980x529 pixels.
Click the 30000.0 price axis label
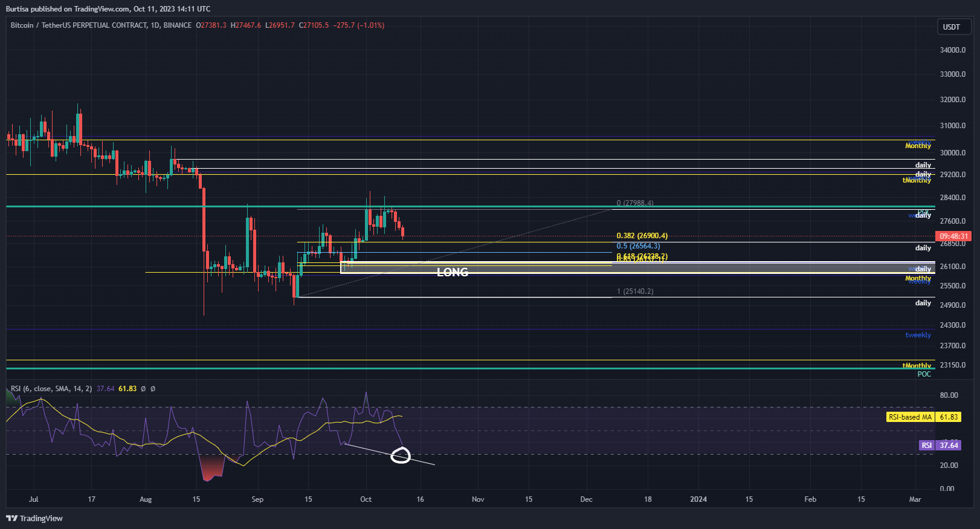click(953, 153)
